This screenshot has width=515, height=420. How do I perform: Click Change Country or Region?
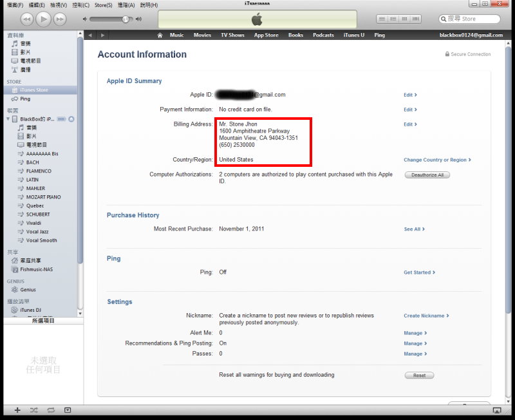tap(438, 160)
